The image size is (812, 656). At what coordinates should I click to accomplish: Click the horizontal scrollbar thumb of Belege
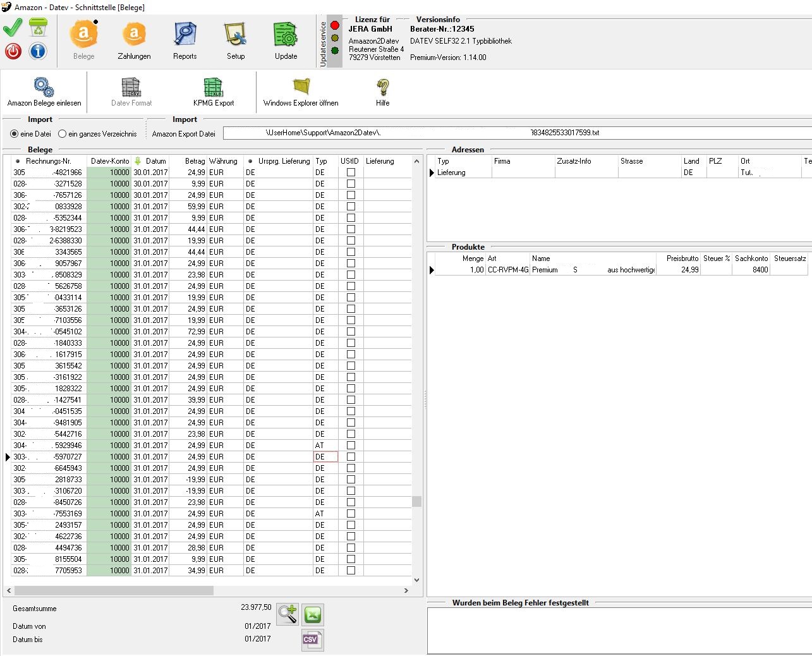tap(114, 591)
